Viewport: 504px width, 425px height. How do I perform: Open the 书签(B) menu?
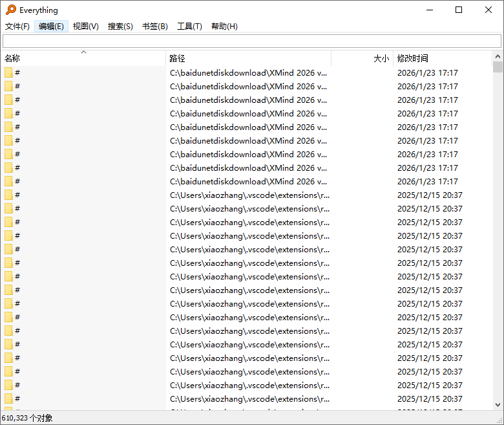tap(154, 27)
